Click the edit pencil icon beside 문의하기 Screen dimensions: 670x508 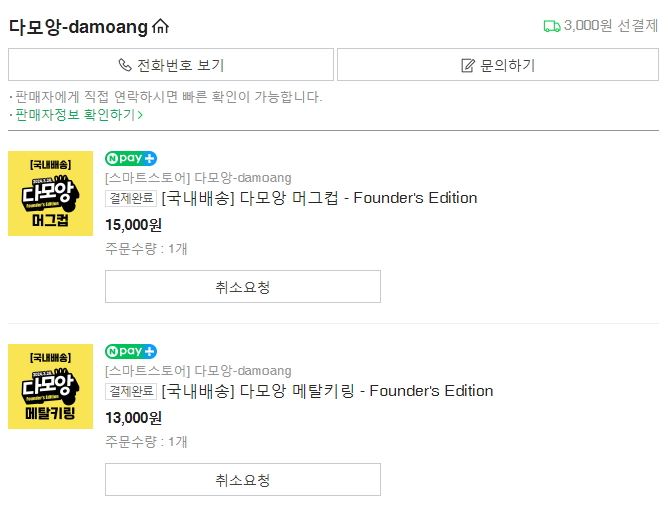tap(468, 65)
